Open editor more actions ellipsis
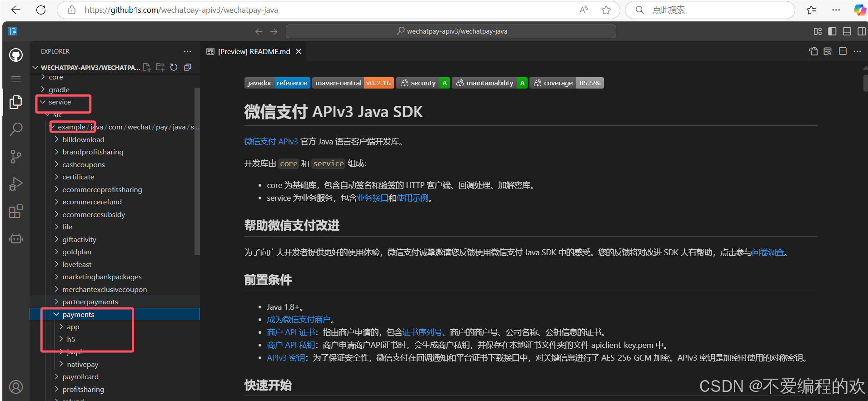This screenshot has width=868, height=401. coord(857,51)
